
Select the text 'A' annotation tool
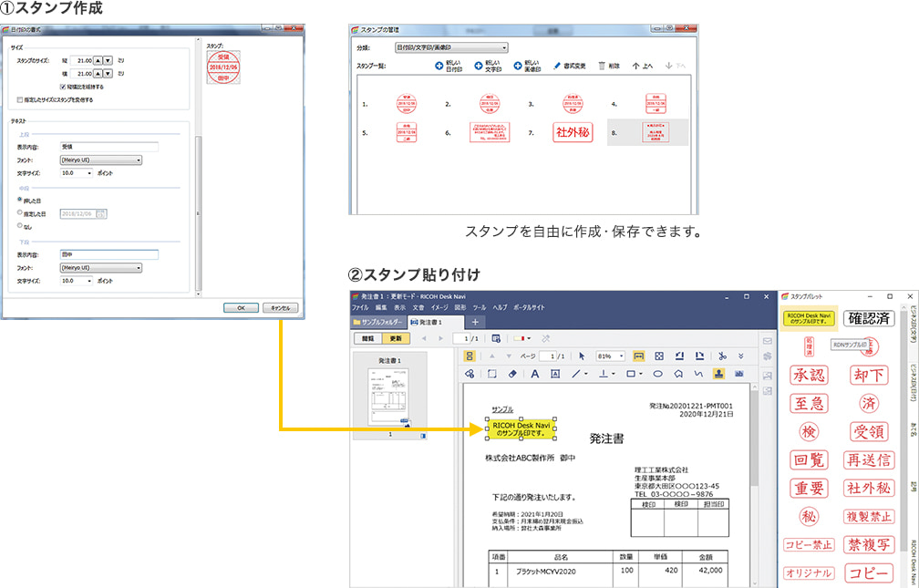click(x=535, y=374)
